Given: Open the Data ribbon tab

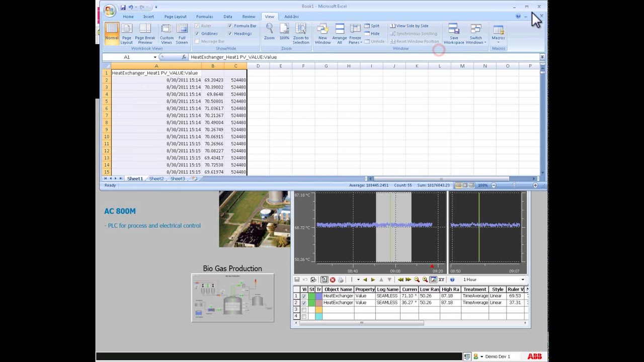Looking at the screenshot, I should point(227,17).
